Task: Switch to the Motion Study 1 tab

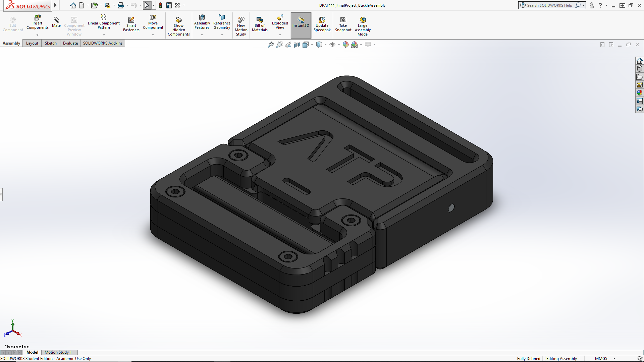Action: [59, 352]
